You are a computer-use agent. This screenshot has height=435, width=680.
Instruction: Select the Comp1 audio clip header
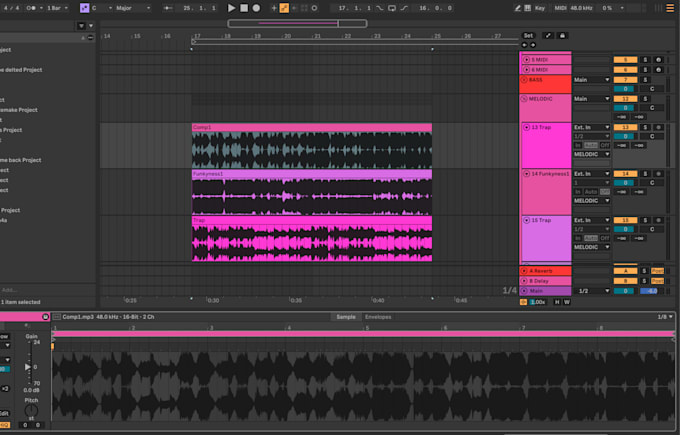312,128
